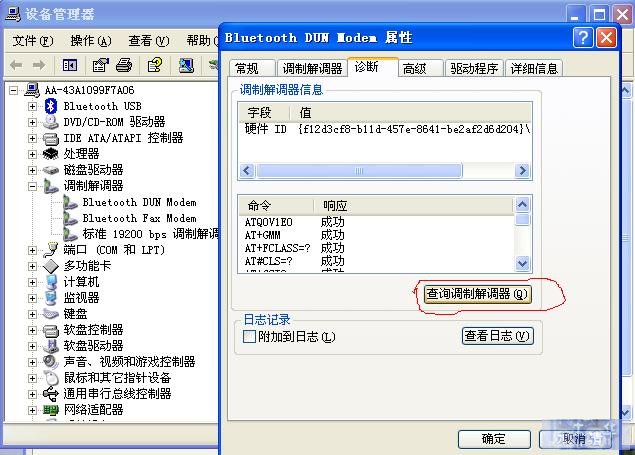
Task: Open the properties toolbar icon
Action: click(100, 65)
